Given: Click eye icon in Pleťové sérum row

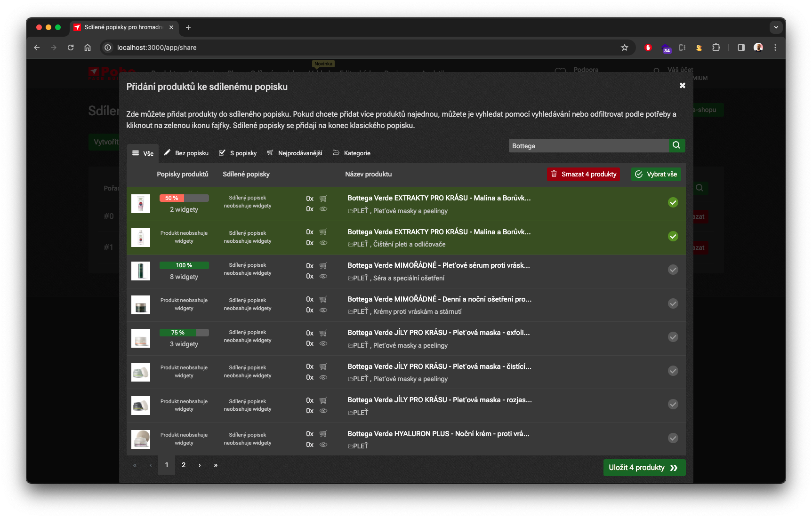Looking at the screenshot, I should click(x=323, y=276).
